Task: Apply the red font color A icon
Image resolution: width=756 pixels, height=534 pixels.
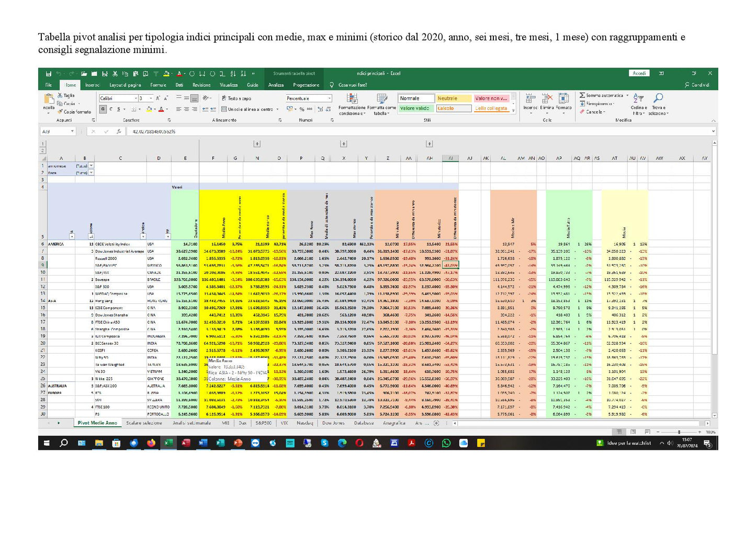Action: pyautogui.click(x=161, y=109)
